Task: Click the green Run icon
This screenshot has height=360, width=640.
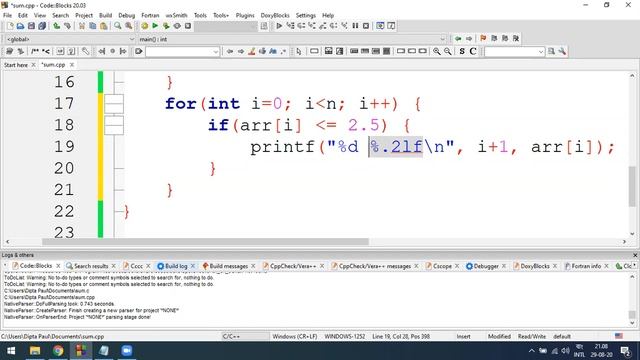Action: click(155, 26)
